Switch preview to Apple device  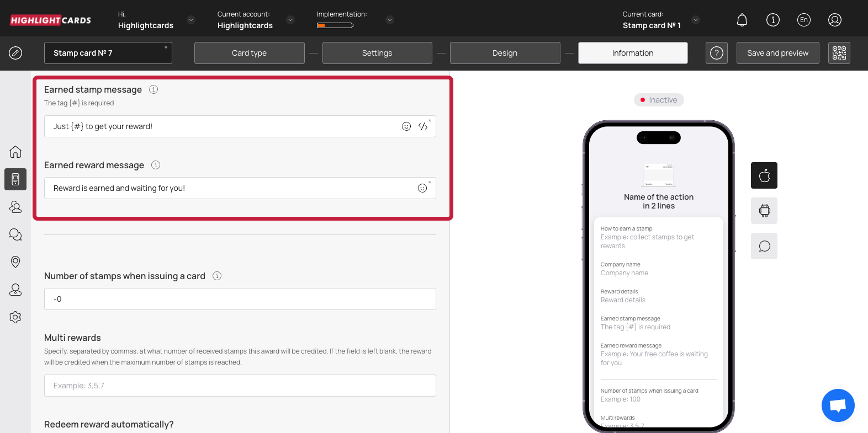point(764,175)
